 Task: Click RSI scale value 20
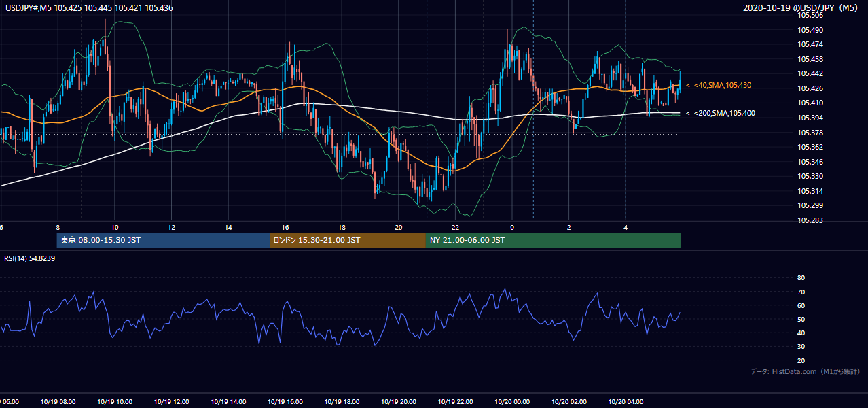tap(801, 360)
